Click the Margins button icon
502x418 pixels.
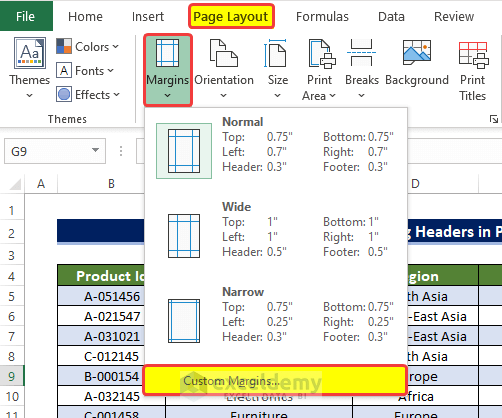tap(168, 53)
